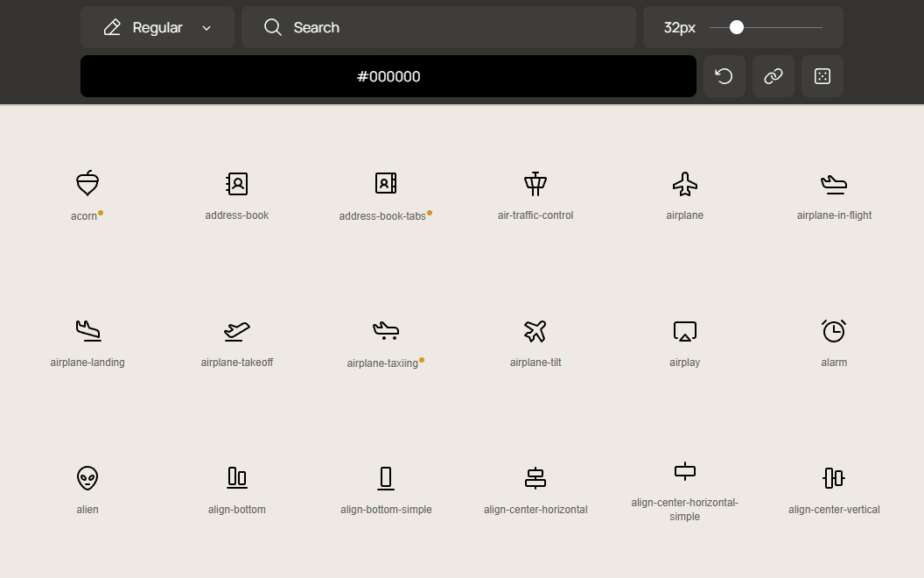Click the chevron beside Regular
Screen dimensions: 924x578
point(206,28)
